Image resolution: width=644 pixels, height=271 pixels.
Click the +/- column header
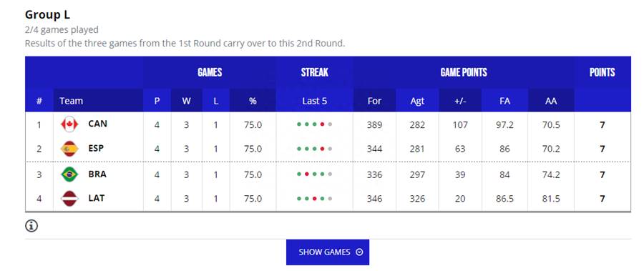(x=460, y=101)
